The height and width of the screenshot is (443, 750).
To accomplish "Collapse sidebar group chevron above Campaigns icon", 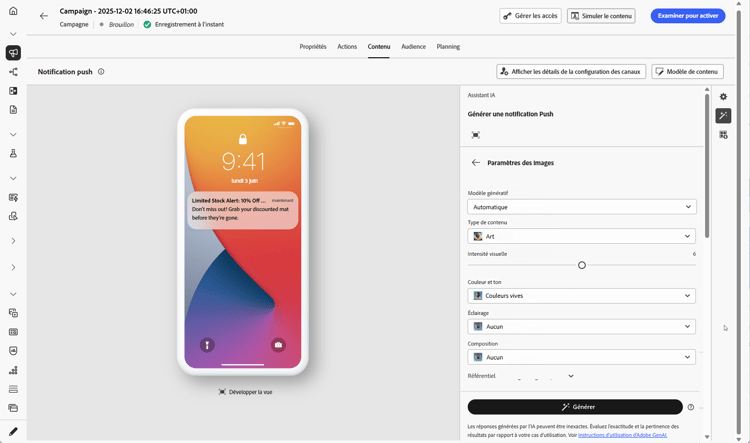I will [13, 34].
